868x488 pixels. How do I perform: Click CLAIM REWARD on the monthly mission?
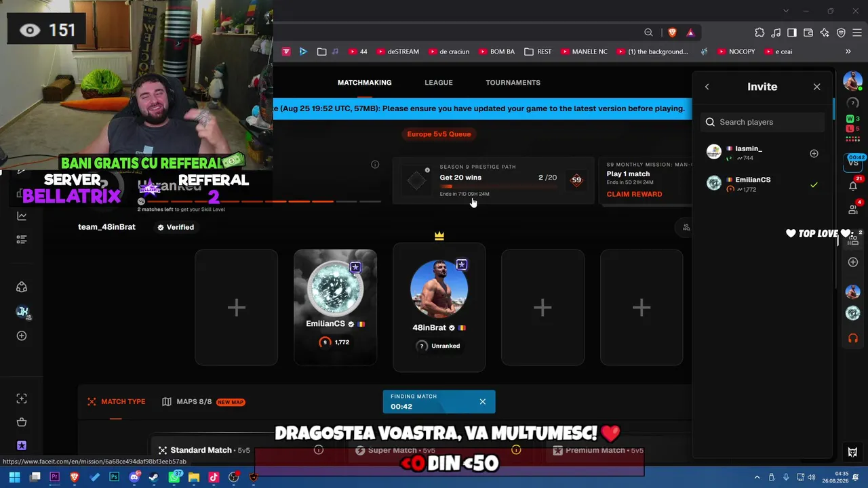[634, 194]
